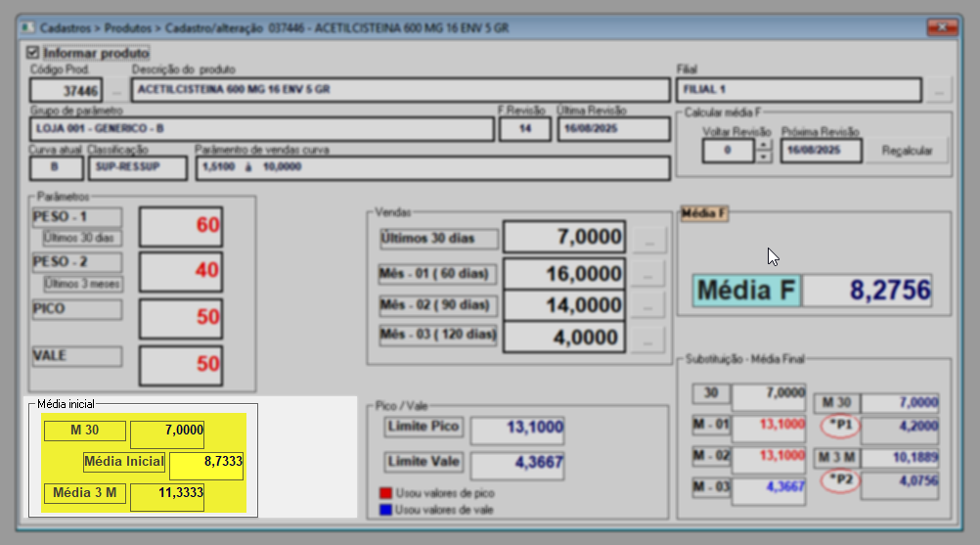Open details button beside Mês - 02 sales
The height and width of the screenshot is (545, 980).
tap(647, 307)
